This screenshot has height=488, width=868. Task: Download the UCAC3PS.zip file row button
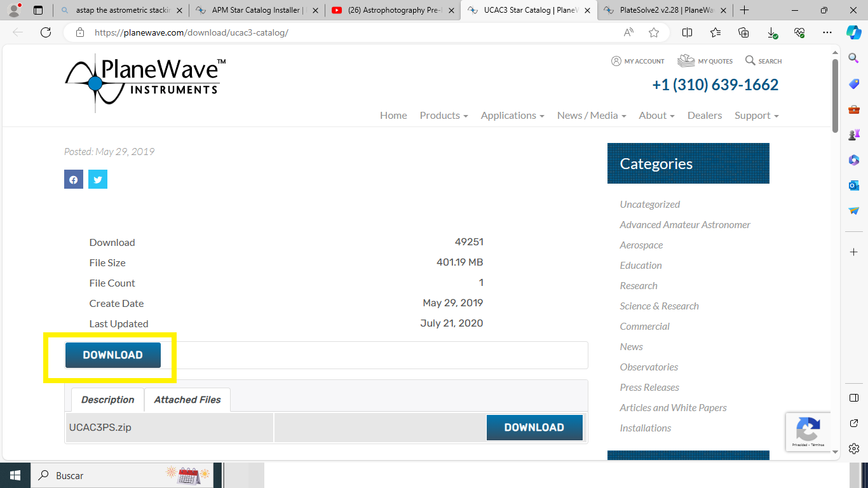(534, 428)
